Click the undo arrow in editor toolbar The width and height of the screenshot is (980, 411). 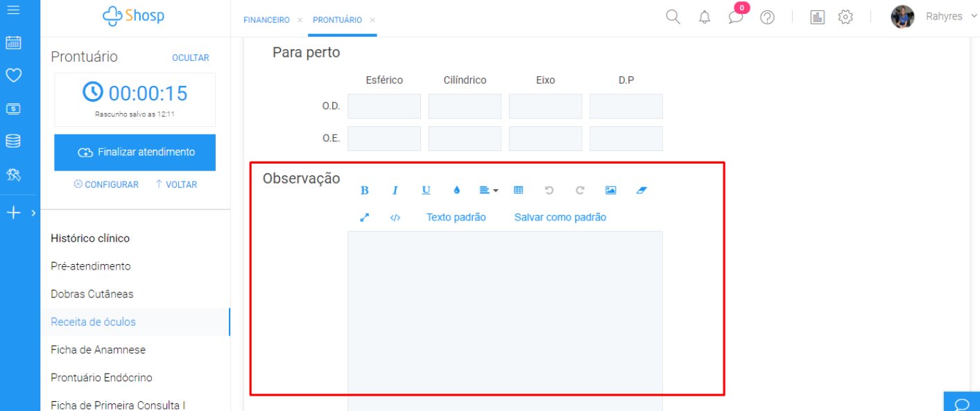(549, 191)
